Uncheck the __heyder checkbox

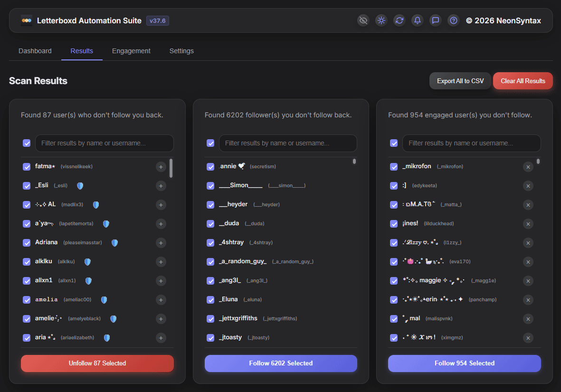[210, 205]
